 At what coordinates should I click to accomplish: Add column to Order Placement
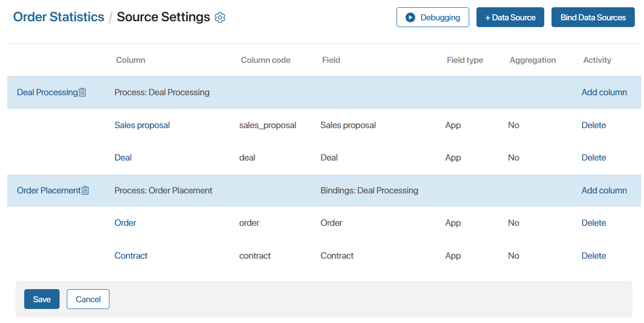pyautogui.click(x=604, y=191)
